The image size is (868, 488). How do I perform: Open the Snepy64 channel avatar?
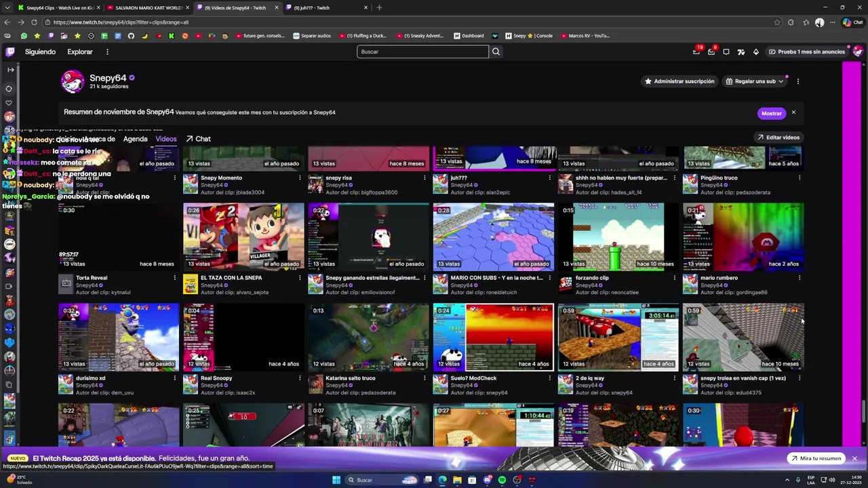pyautogui.click(x=72, y=82)
